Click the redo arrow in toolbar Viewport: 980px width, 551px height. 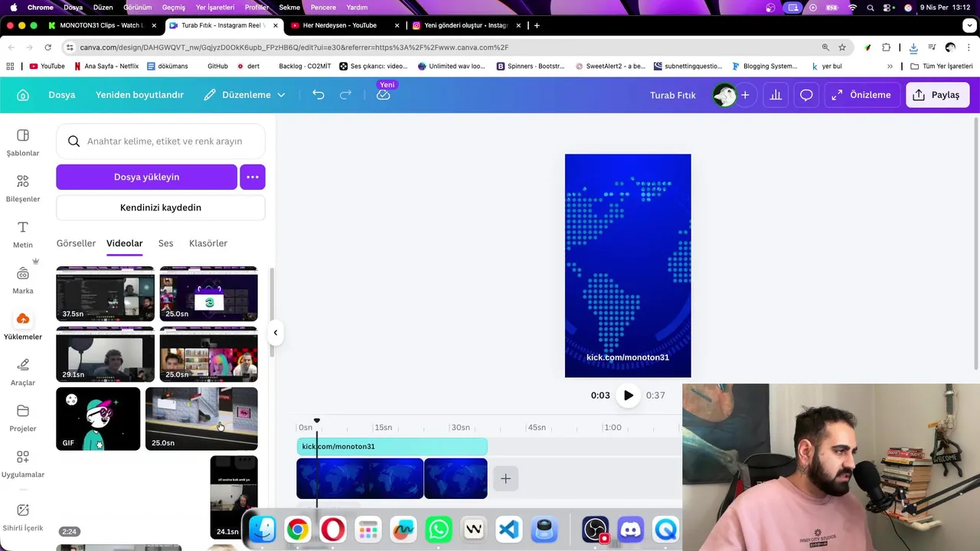point(345,95)
